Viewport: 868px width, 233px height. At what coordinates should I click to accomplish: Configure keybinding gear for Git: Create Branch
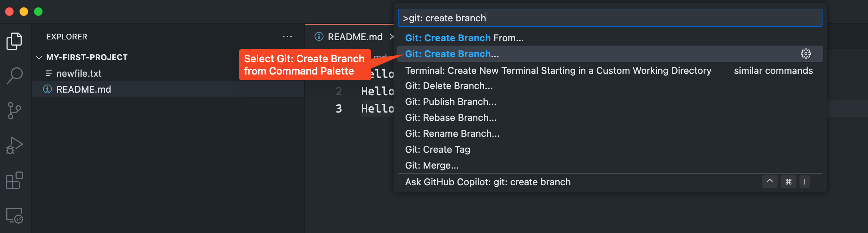(806, 54)
